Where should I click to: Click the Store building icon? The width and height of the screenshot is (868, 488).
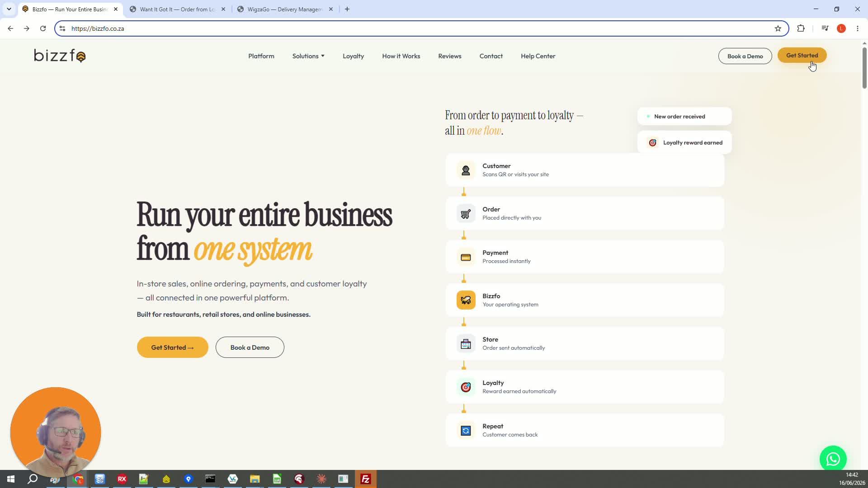pyautogui.click(x=466, y=344)
